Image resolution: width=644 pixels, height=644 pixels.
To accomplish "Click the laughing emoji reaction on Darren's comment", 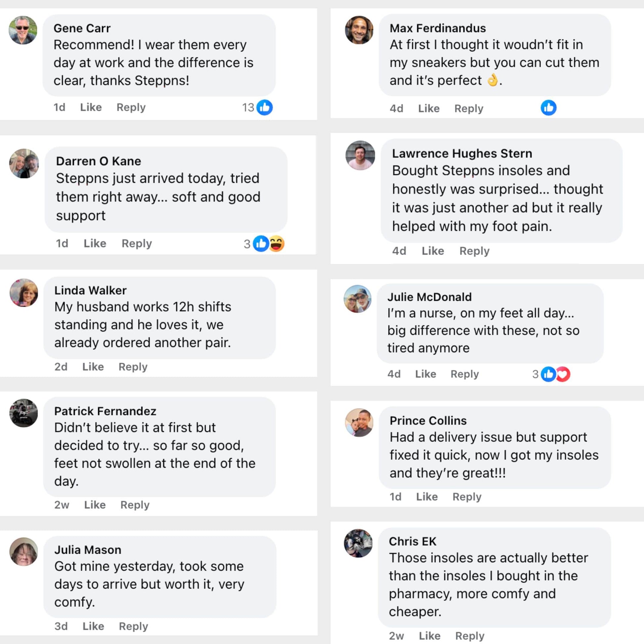I will click(277, 244).
